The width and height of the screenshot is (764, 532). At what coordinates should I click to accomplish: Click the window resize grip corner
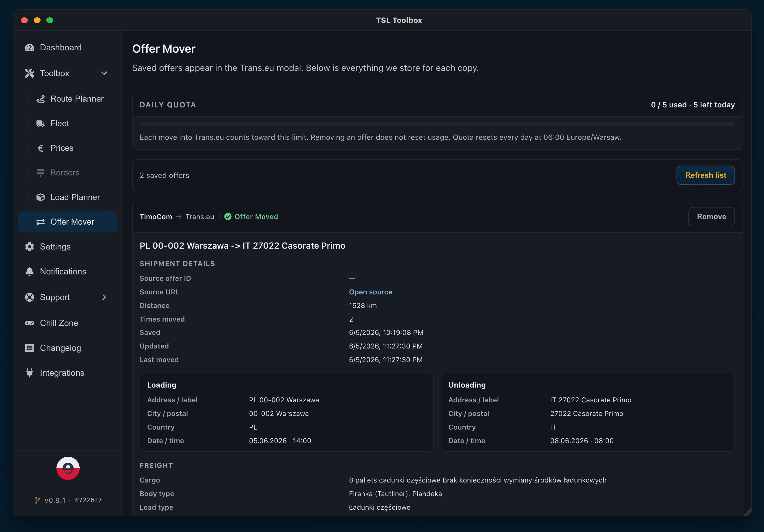click(x=747, y=512)
